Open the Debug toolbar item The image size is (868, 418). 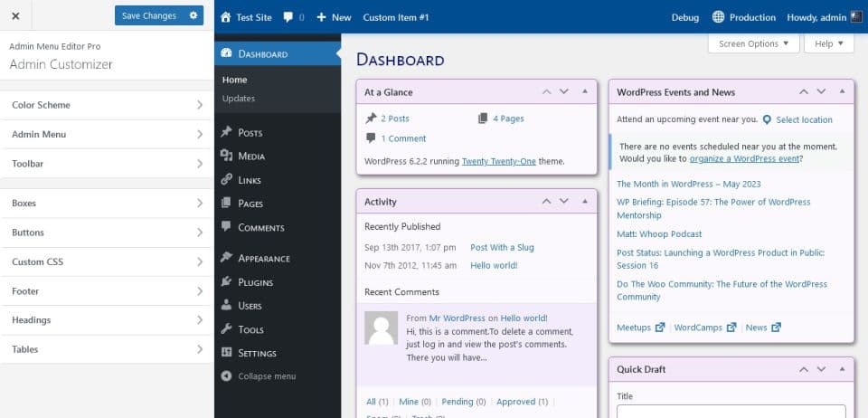coord(685,17)
